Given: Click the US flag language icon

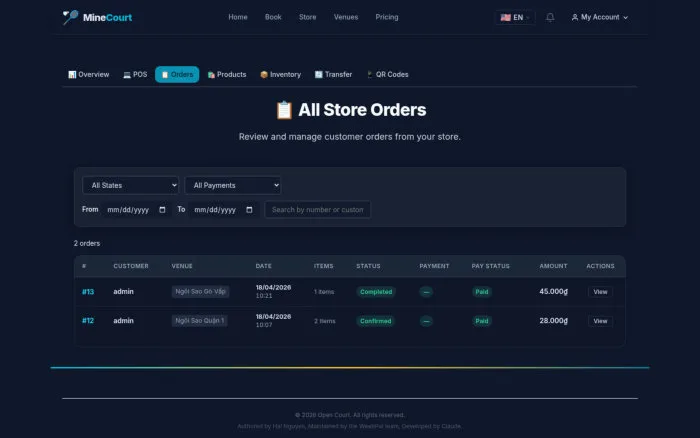Looking at the screenshot, I should tap(505, 17).
